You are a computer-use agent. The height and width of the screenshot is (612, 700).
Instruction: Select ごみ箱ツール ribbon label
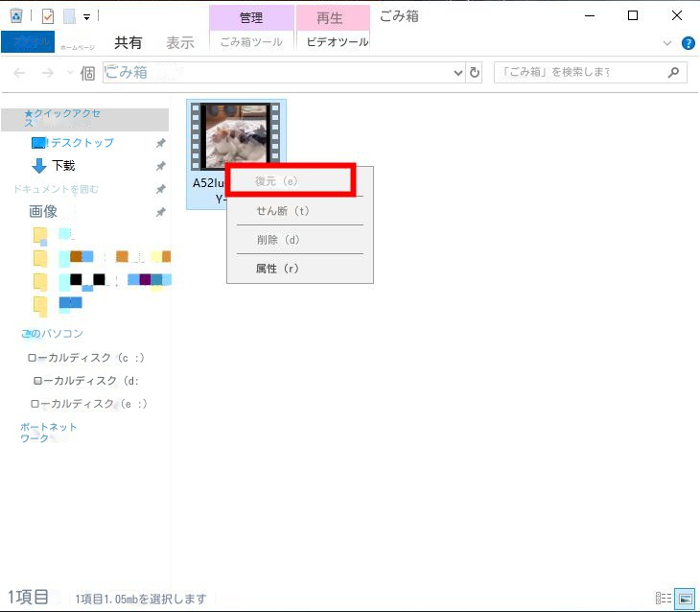click(x=251, y=42)
